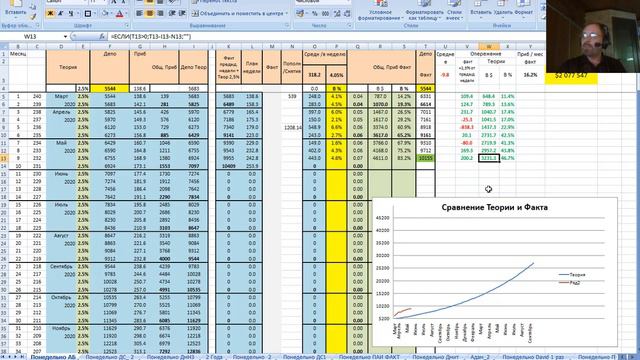This screenshot has height=360, width=640.
Task: Go to first sheet with tab navigation arrow
Action: click(x=3, y=357)
